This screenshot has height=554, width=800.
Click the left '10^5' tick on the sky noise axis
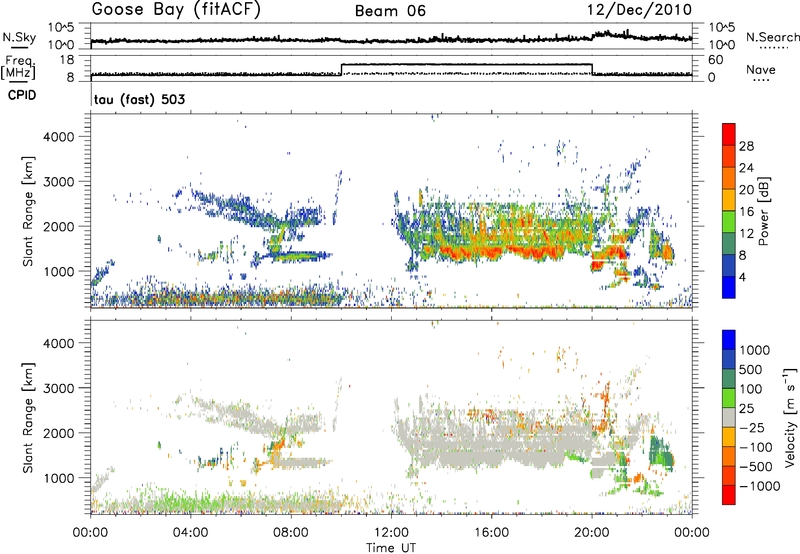click(x=61, y=27)
